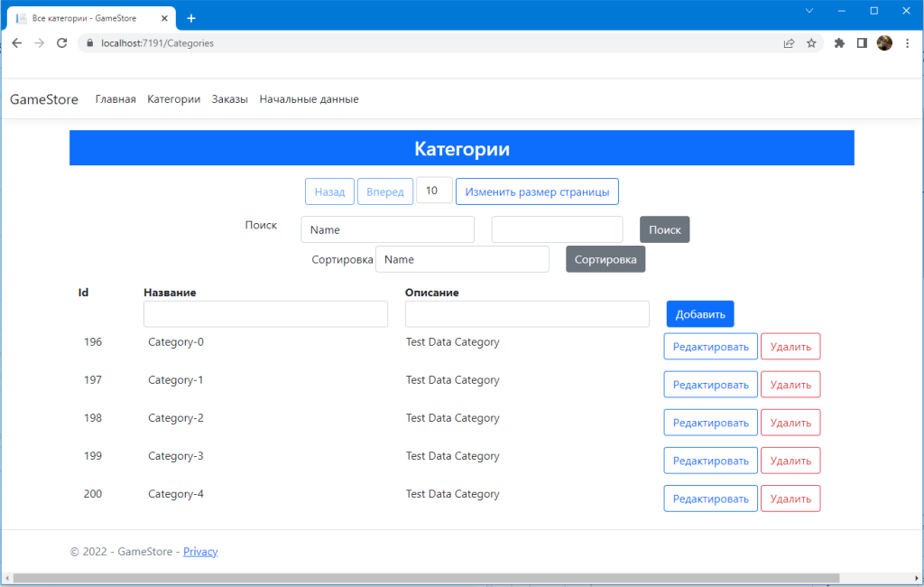The image size is (924, 587).
Task: Click the user profile avatar icon
Action: point(883,42)
